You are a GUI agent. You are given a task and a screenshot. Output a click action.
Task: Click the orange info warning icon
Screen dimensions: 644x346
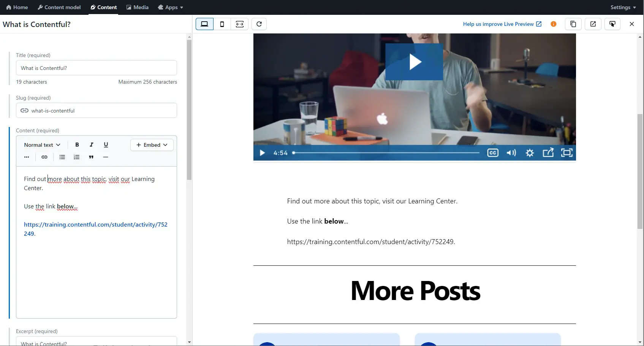pos(554,24)
